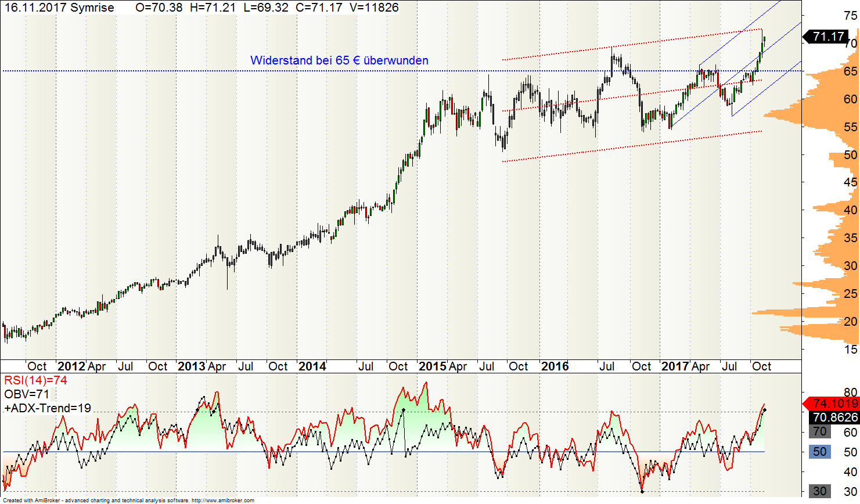Click the blue '50' midline level box
The width and height of the screenshot is (860, 504).
click(820, 452)
